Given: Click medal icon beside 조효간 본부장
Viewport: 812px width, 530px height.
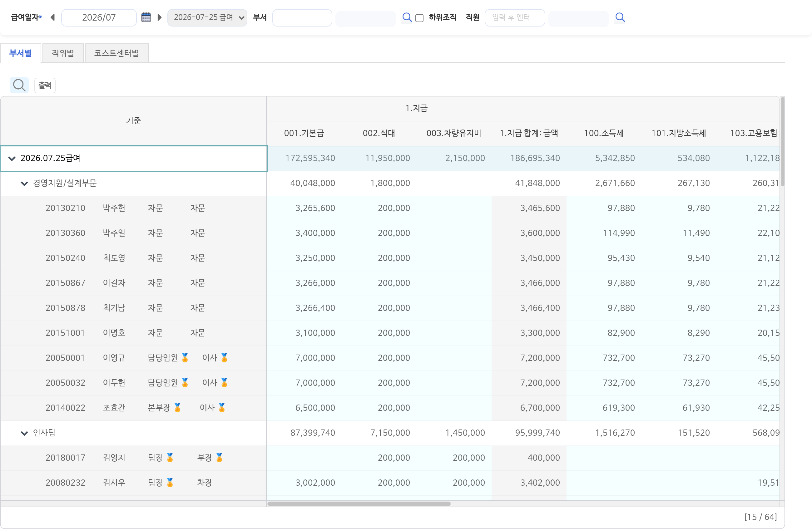Looking at the screenshot, I should click(x=177, y=407).
